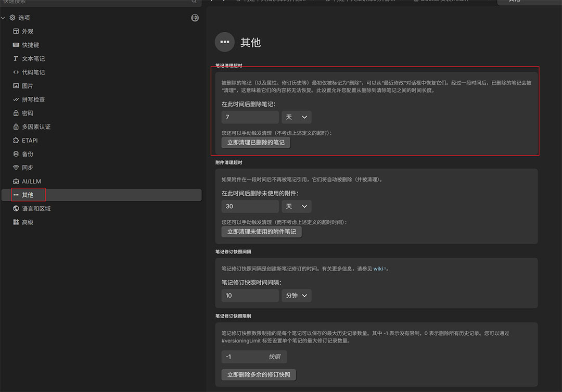
Task: Click the 立即清理已删除的笔记 button
Action: [x=256, y=142]
